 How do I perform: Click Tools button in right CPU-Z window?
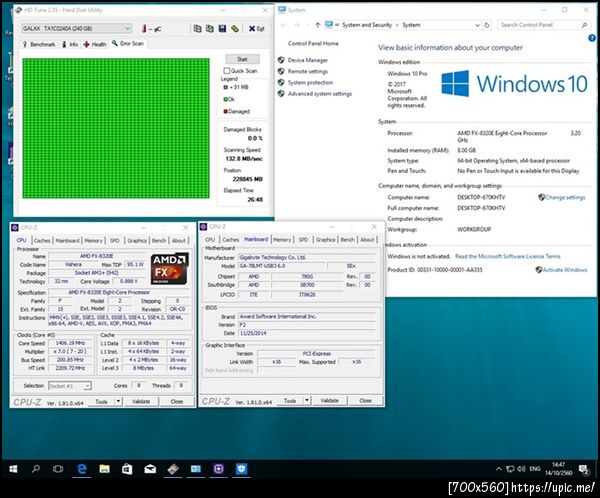pyautogui.click(x=290, y=400)
